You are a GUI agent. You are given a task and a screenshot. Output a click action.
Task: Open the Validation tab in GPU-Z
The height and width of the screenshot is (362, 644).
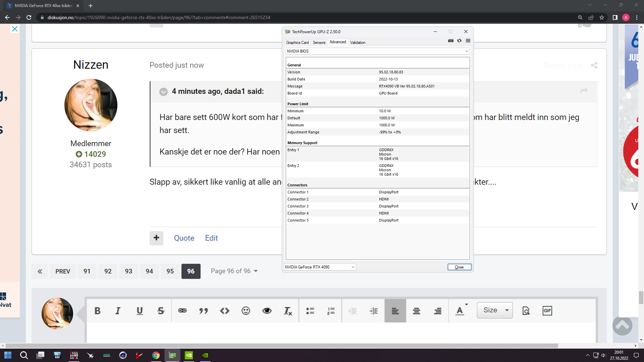[x=358, y=43]
